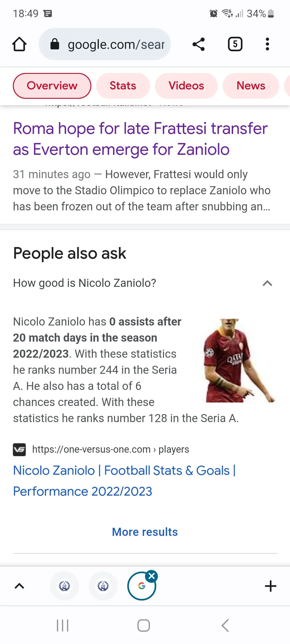The width and height of the screenshot is (290, 644).
Task: Select the Overview tab
Action: [x=52, y=86]
